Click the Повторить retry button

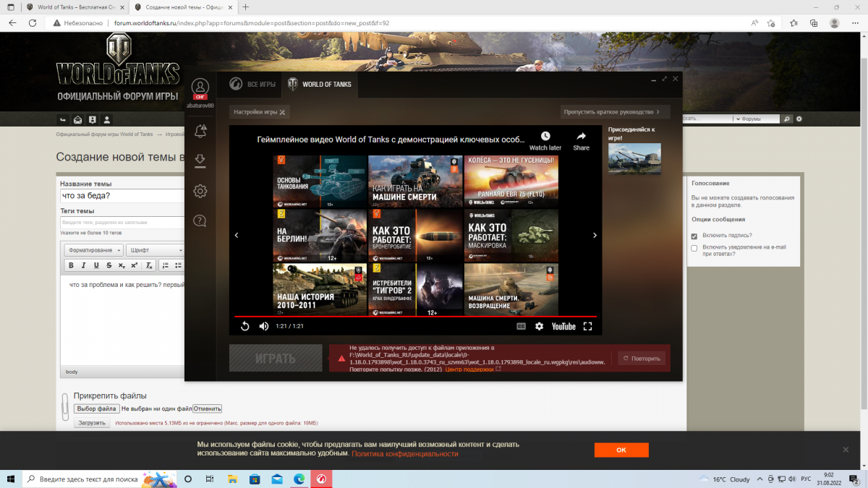[x=640, y=358]
